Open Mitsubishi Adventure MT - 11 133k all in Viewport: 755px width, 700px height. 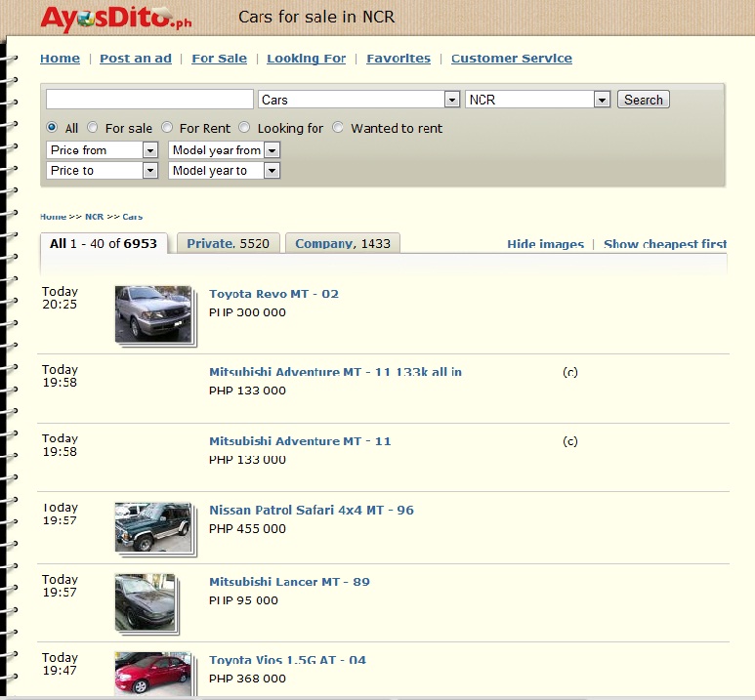(x=336, y=372)
